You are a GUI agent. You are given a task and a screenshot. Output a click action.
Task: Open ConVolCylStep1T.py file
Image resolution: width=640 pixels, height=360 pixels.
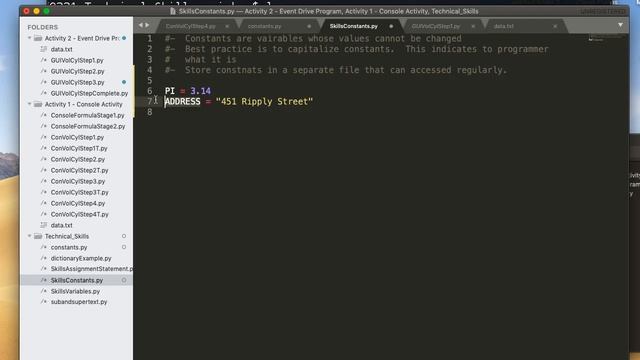tap(79, 148)
